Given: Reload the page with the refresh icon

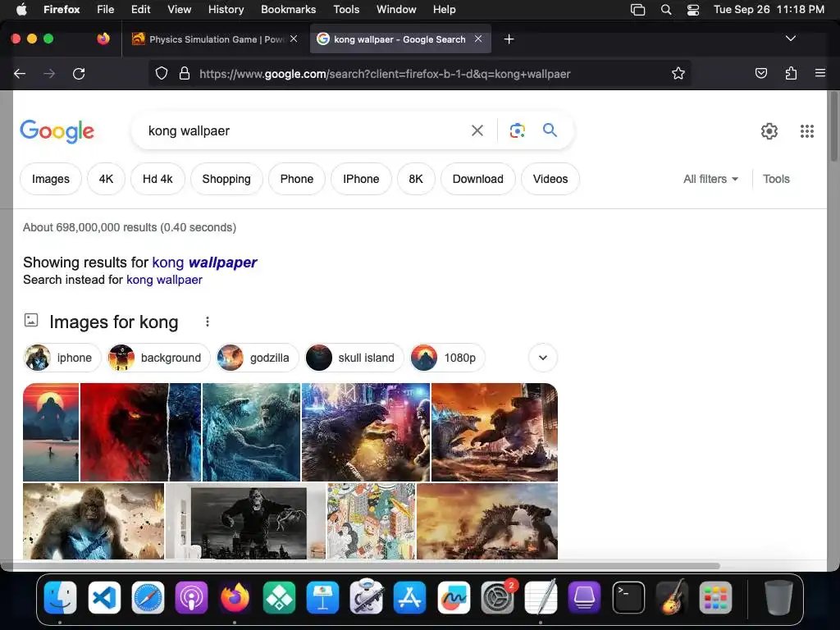Looking at the screenshot, I should pos(79,73).
